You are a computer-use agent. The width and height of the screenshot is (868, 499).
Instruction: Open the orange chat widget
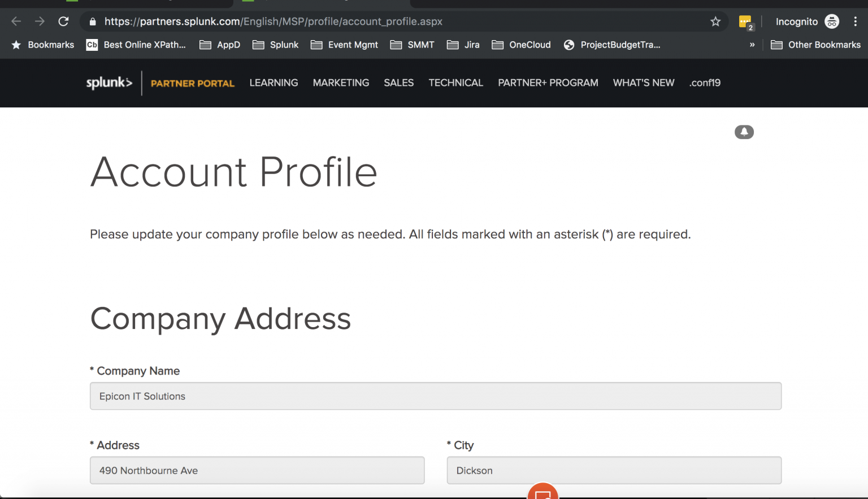(x=542, y=493)
